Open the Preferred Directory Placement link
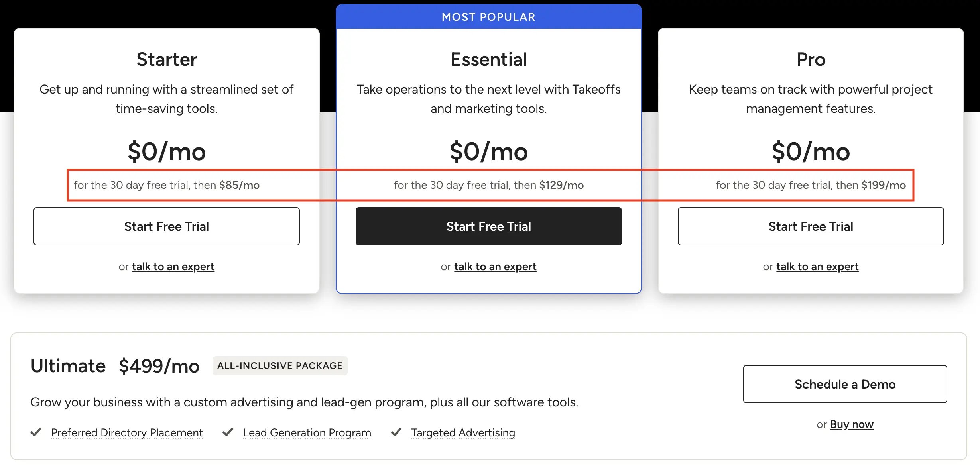Image resolution: width=980 pixels, height=467 pixels. pyautogui.click(x=126, y=432)
